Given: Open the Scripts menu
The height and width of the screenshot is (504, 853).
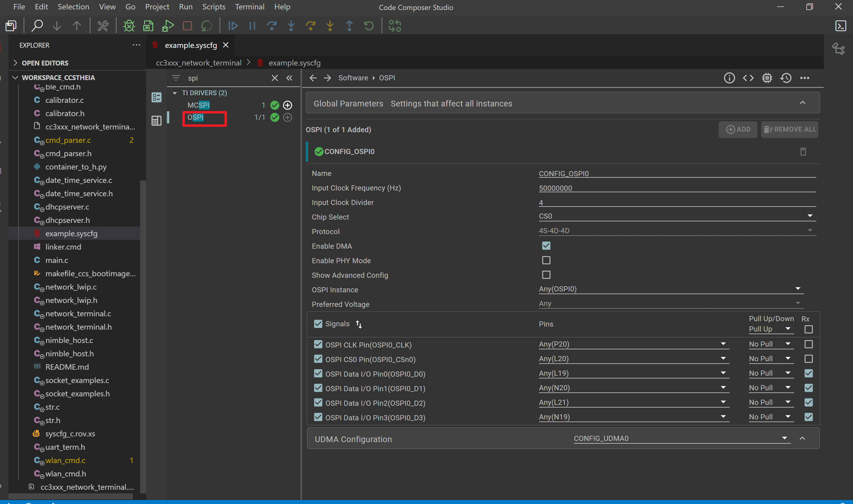Looking at the screenshot, I should tap(214, 7).
